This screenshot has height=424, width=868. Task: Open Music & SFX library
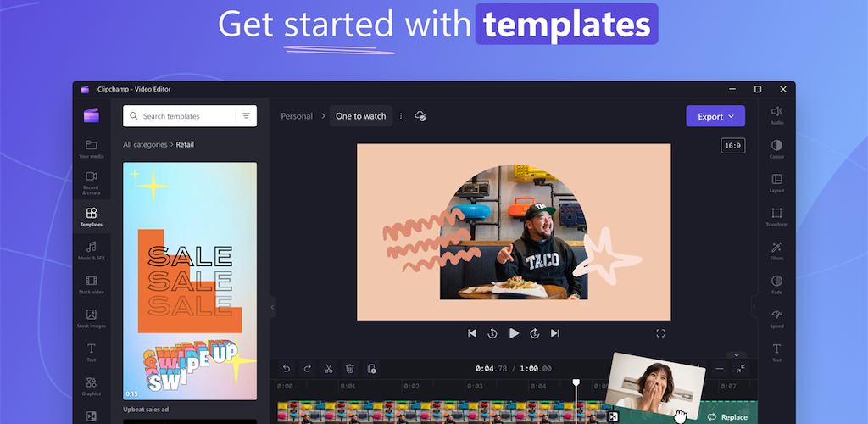91,250
